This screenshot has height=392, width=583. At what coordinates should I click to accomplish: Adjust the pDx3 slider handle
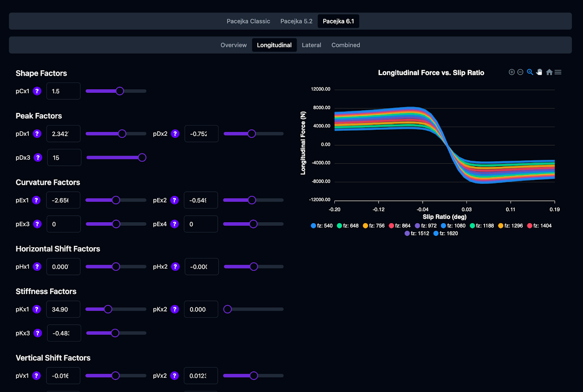click(x=142, y=158)
